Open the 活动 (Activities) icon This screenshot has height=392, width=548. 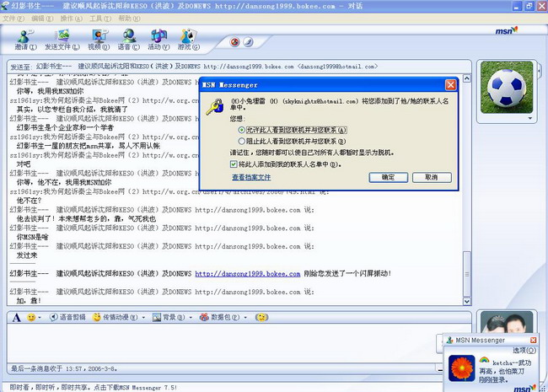point(158,40)
